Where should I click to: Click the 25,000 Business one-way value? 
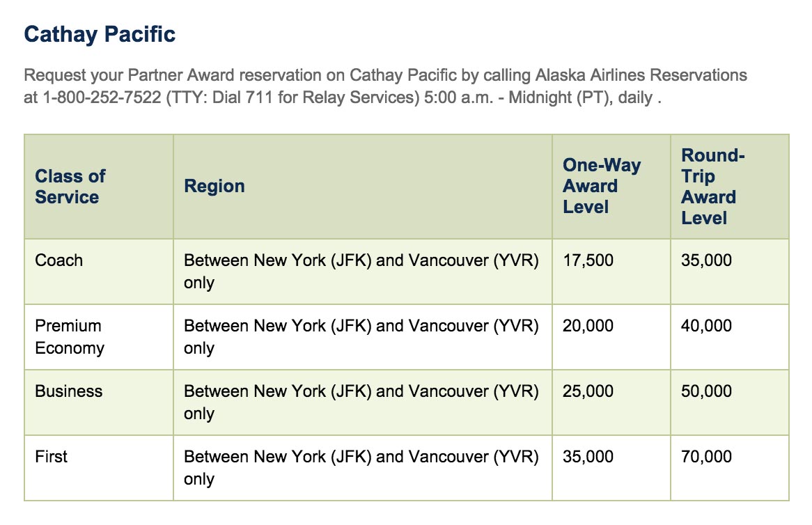click(x=588, y=391)
